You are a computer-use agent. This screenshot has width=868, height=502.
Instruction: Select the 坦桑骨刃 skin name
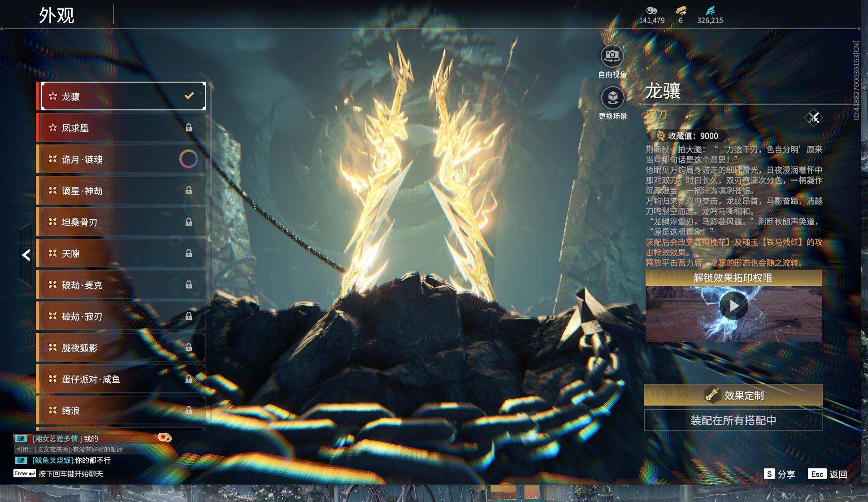(80, 222)
